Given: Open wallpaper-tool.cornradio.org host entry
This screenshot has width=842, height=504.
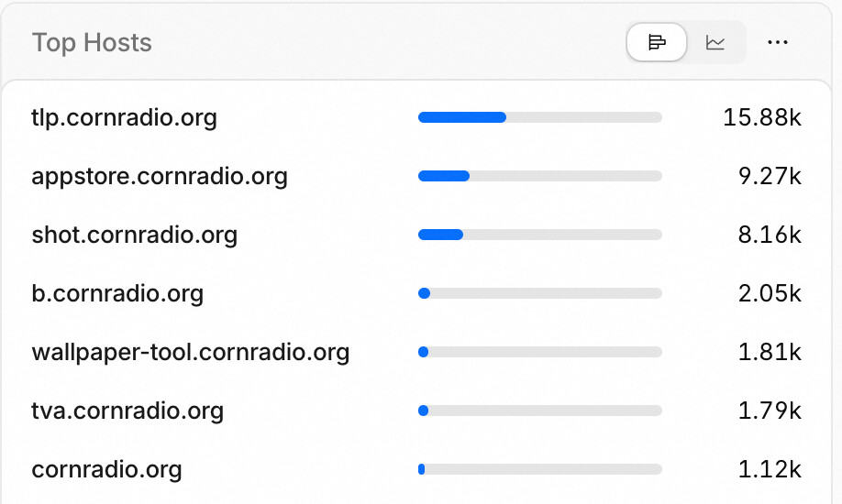Looking at the screenshot, I should (x=191, y=352).
